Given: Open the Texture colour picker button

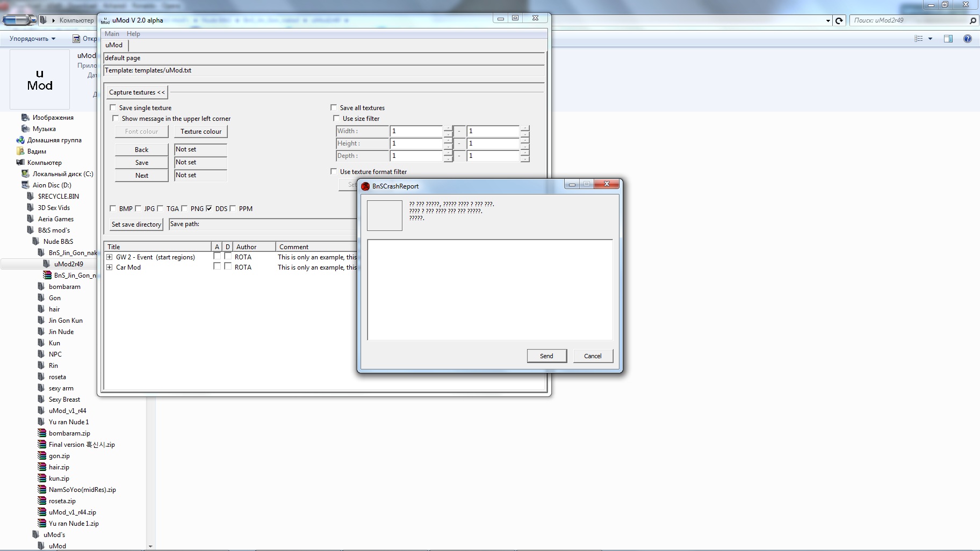Looking at the screenshot, I should [201, 132].
